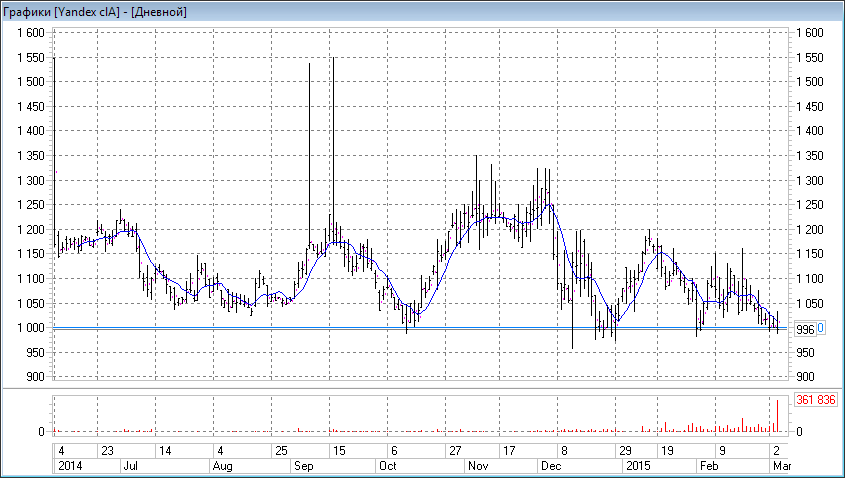Viewport: 845px width, 478px height.
Task: Click the 1 600 label on left price axis
Action: 30,33
